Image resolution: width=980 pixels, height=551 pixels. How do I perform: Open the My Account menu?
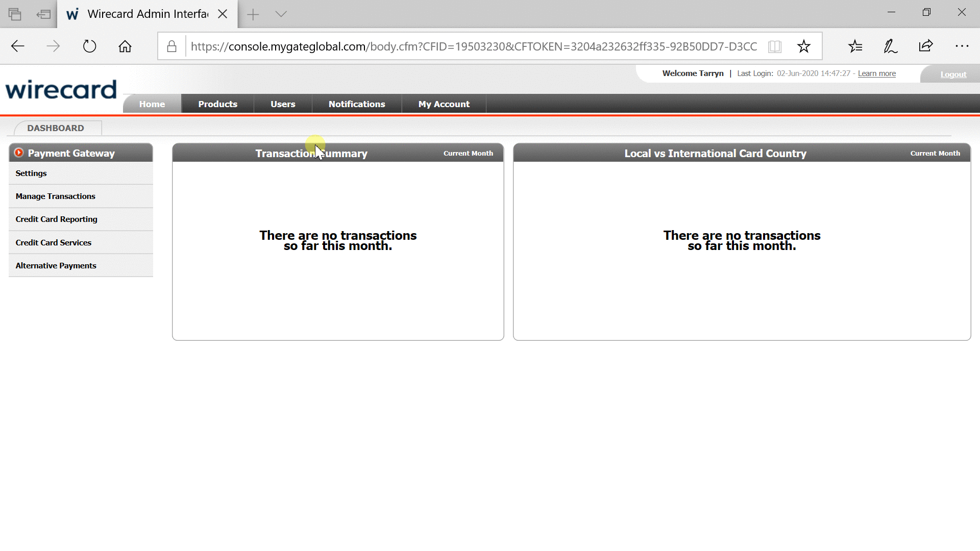444,104
